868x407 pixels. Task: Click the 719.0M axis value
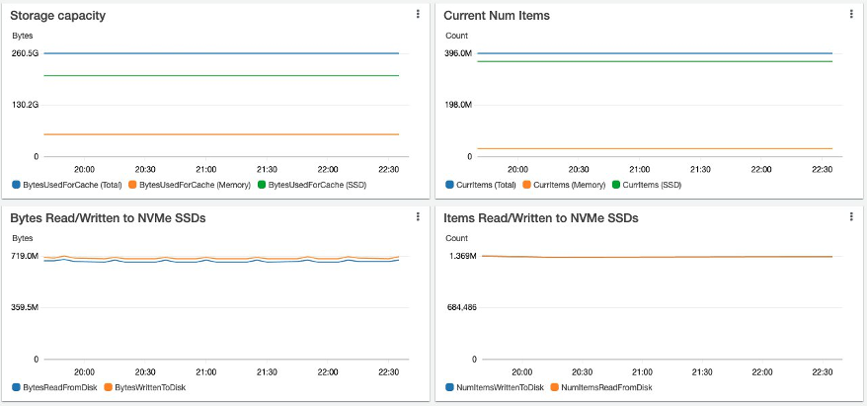25,256
